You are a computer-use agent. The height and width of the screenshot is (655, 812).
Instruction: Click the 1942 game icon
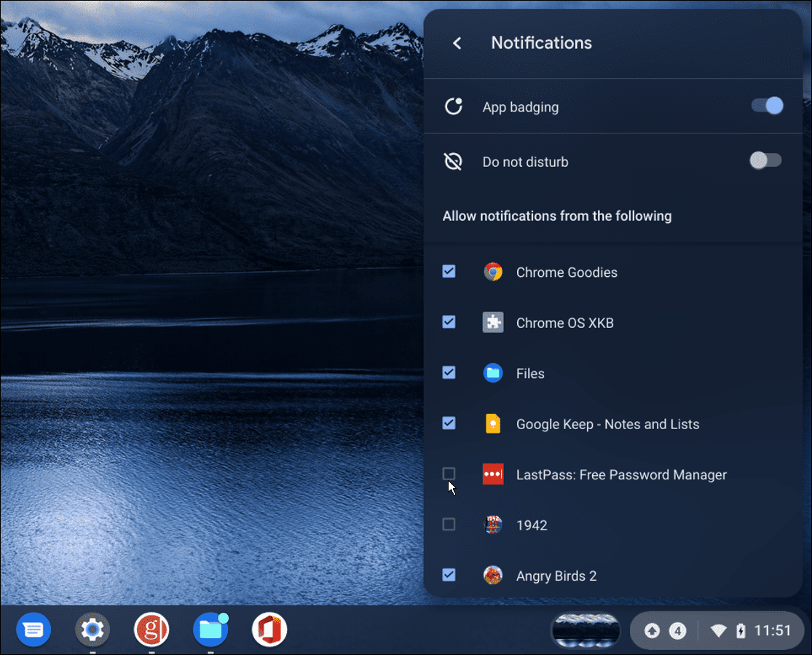(493, 525)
